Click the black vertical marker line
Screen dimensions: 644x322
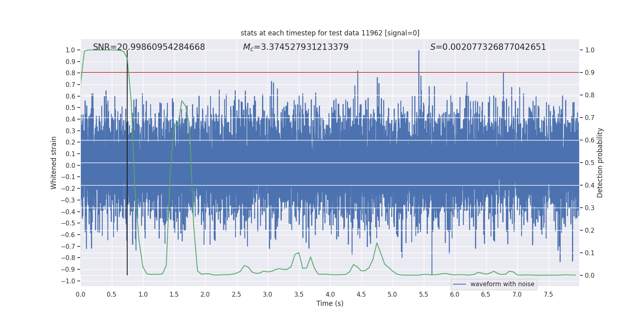pyautogui.click(x=127, y=163)
